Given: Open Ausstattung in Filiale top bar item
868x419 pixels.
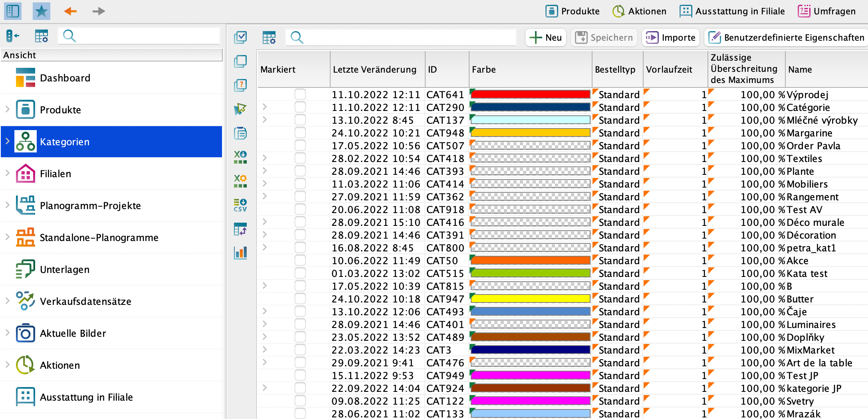Looking at the screenshot, I should click(732, 11).
